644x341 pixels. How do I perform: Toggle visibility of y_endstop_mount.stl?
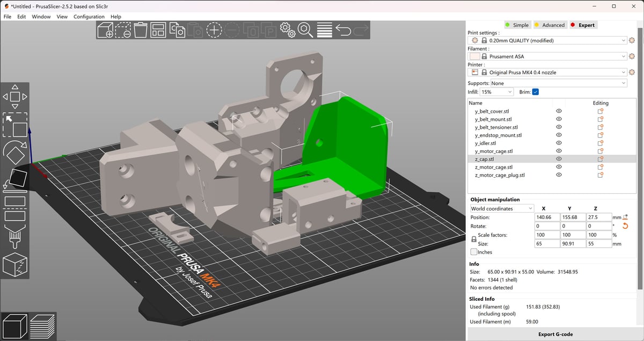pyautogui.click(x=559, y=135)
